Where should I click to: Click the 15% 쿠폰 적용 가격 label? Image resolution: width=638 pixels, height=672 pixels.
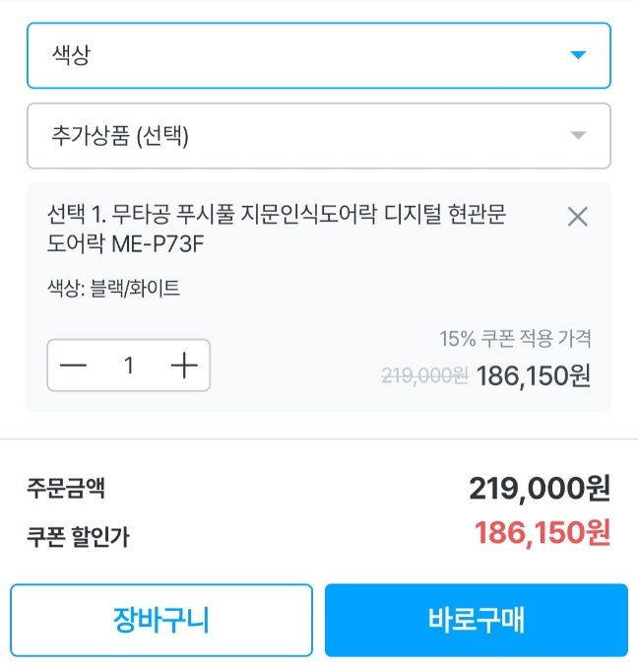click(x=515, y=339)
